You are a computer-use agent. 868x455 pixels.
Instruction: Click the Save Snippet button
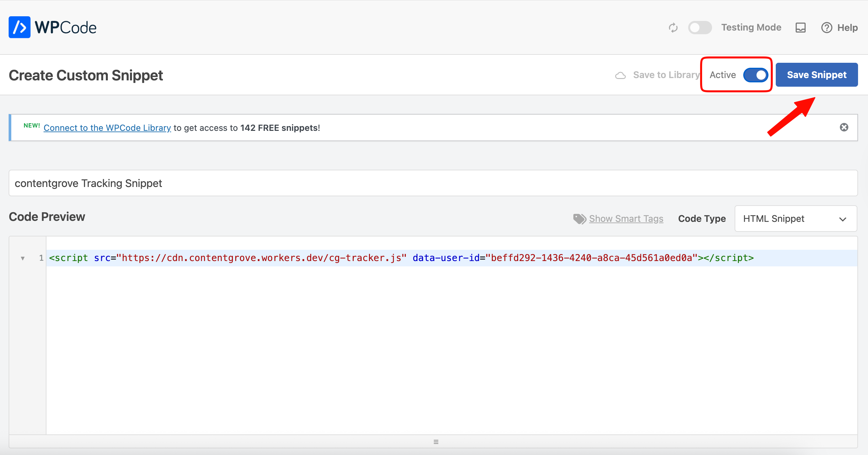816,75
